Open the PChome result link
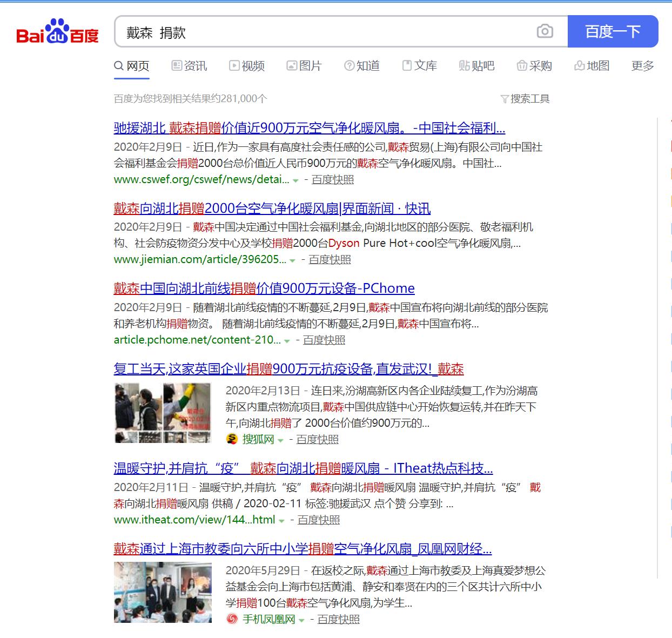 [263, 288]
